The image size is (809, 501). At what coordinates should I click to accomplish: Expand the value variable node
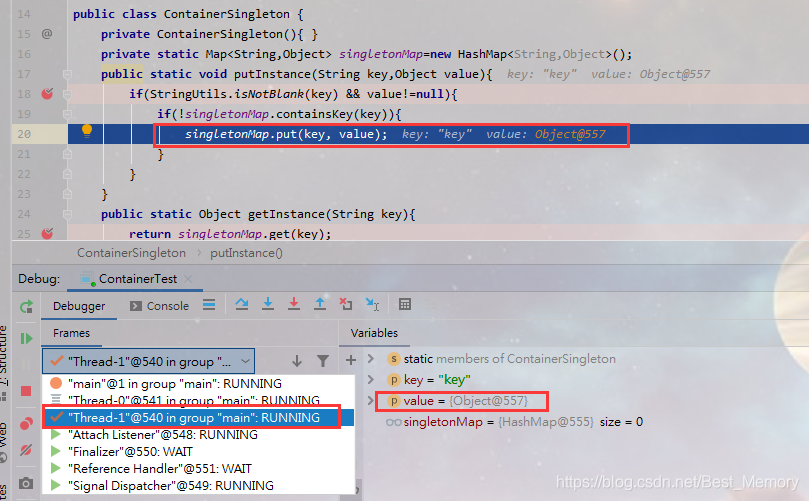(370, 400)
